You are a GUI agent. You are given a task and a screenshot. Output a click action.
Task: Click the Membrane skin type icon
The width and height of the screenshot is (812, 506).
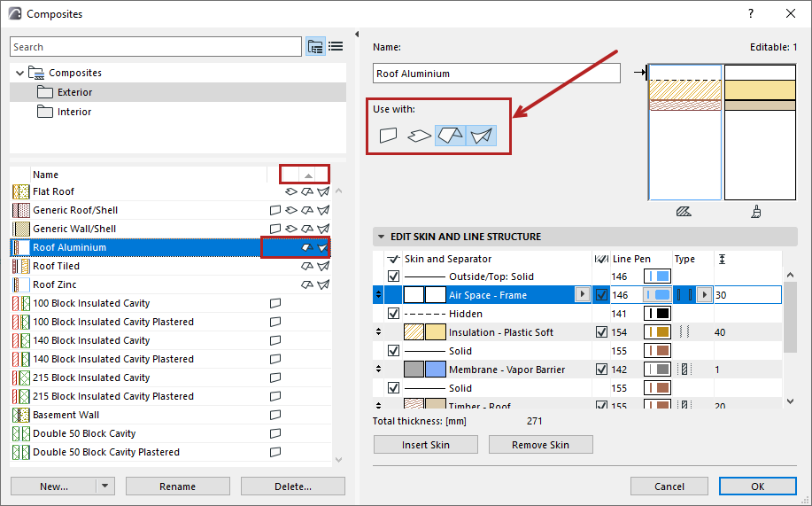(x=684, y=370)
